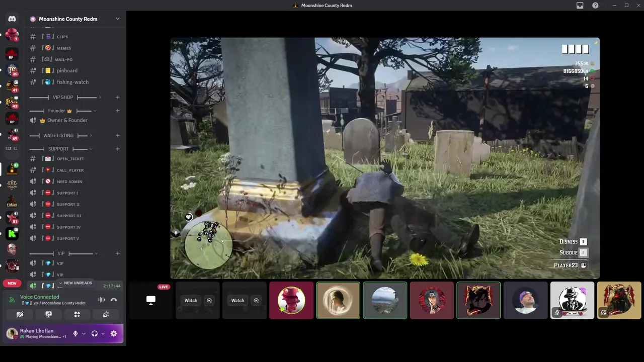Turn on camera in voice panel
The height and width of the screenshot is (362, 644).
point(20,314)
